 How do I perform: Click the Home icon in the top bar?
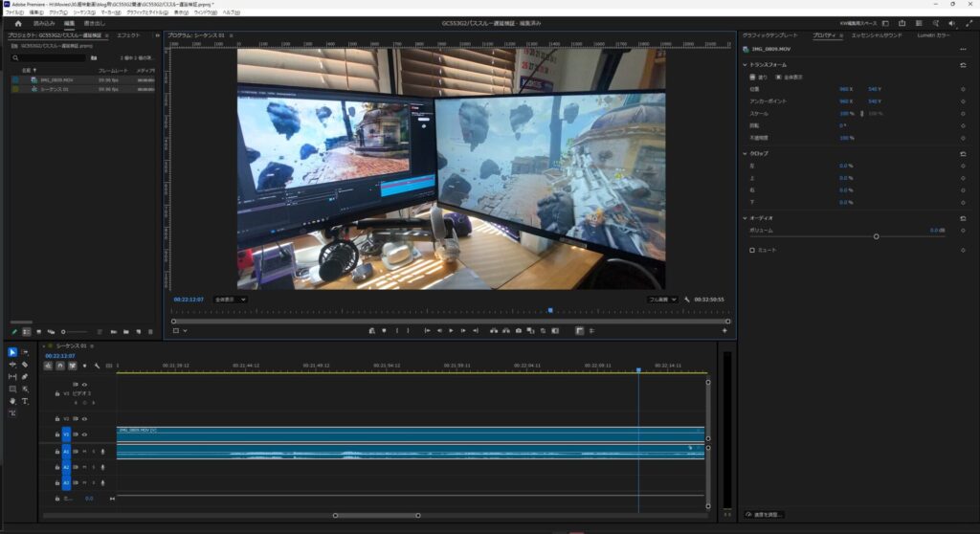(17, 23)
